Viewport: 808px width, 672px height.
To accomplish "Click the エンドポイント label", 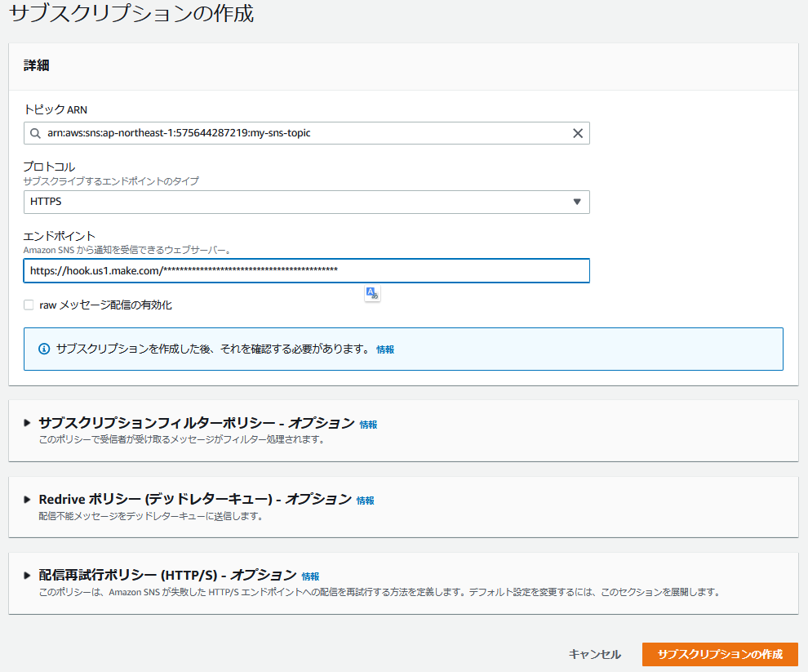I will [60, 236].
